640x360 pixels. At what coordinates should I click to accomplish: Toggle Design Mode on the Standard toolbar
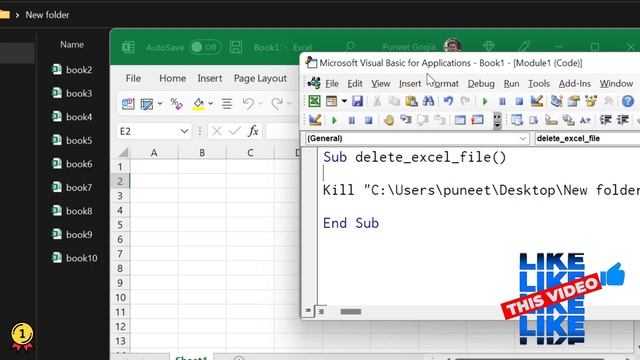tap(536, 101)
